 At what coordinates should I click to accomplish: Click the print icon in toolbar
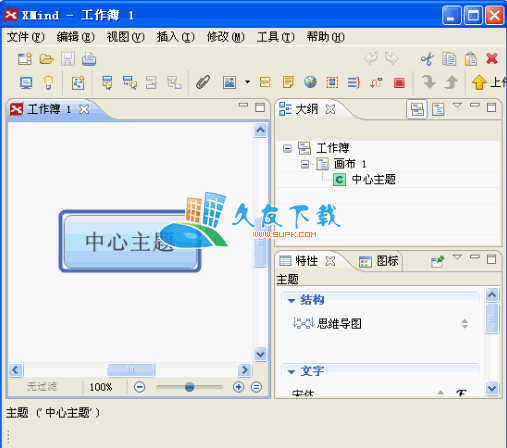(x=89, y=59)
